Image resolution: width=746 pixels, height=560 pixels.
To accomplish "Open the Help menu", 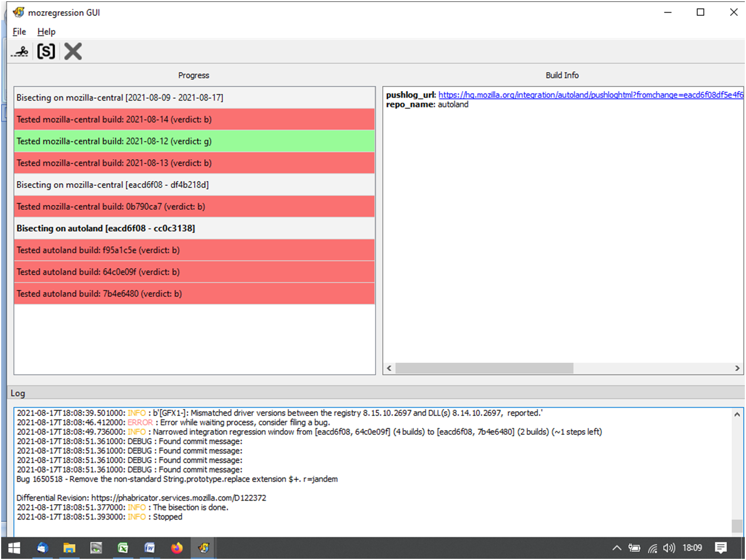I will tap(46, 32).
